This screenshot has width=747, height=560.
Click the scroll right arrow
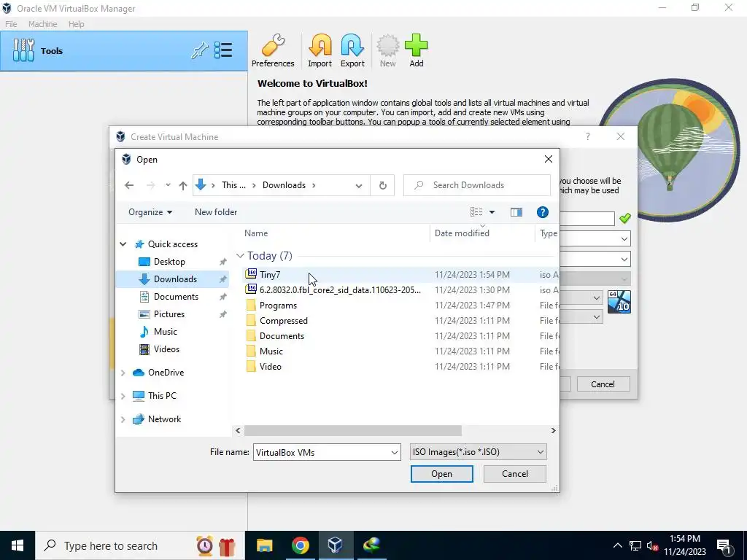[553, 430]
